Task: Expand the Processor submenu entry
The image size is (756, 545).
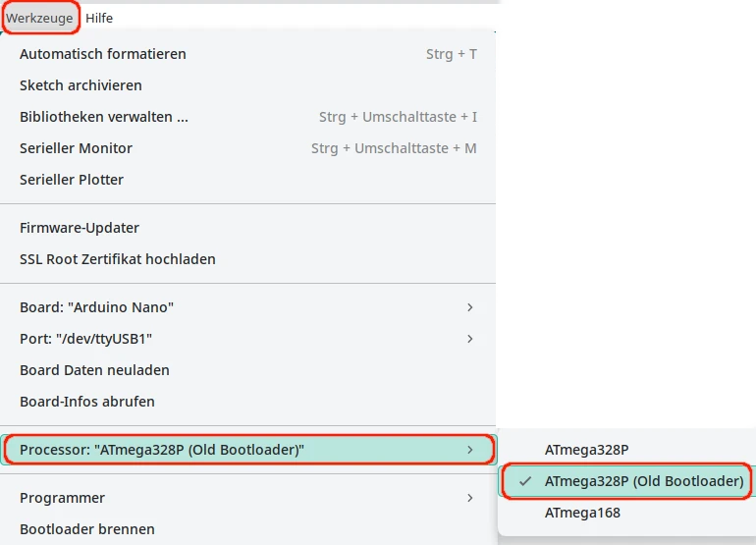Action: 162,450
